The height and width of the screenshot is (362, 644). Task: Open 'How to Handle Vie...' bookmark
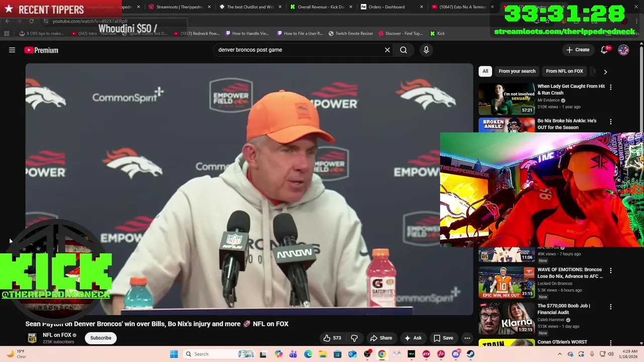point(247,34)
